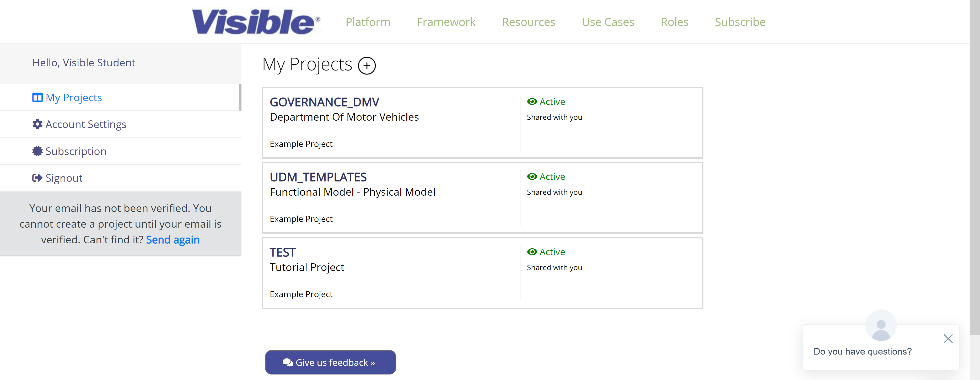This screenshot has width=980, height=380.
Task: Click Tutorial Project description
Action: coord(307,267)
